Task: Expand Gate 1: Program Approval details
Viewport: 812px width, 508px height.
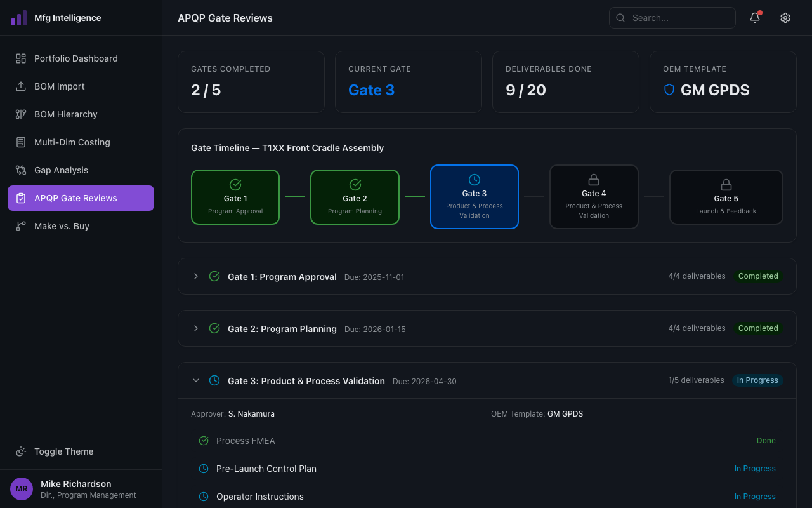Action: (196, 276)
